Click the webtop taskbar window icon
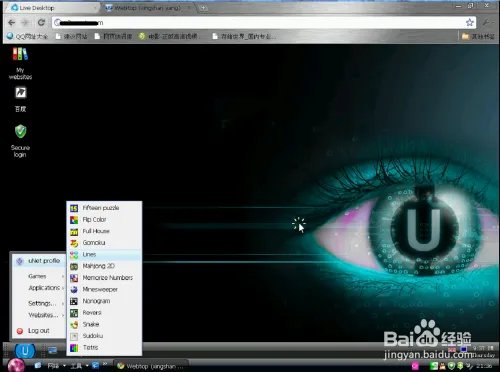500x372 pixels. [52, 350]
